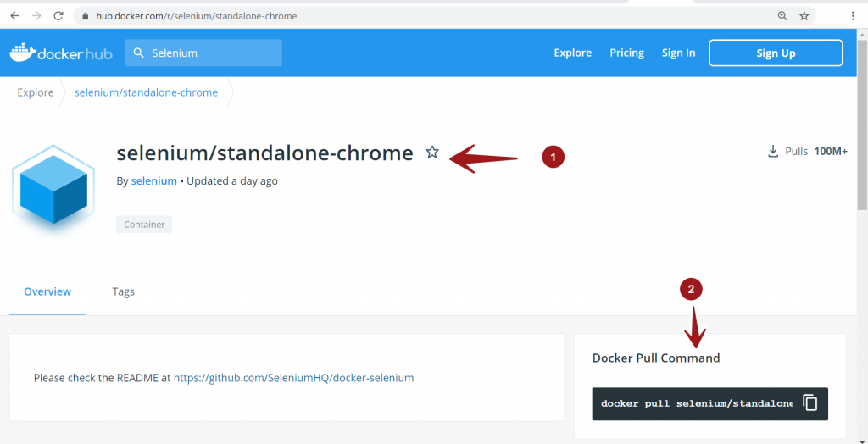868x444 pixels.
Task: Click the browser back arrow
Action: [x=15, y=16]
